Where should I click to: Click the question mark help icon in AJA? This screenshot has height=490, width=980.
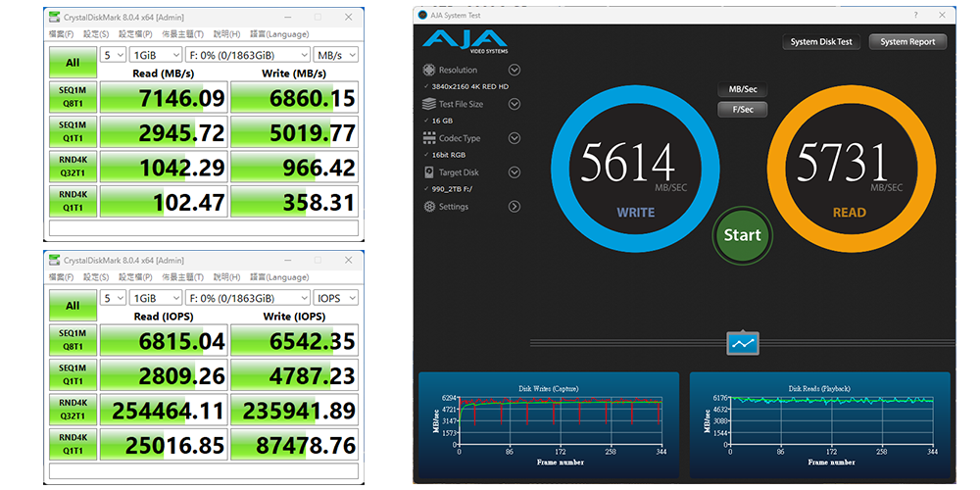click(x=915, y=14)
